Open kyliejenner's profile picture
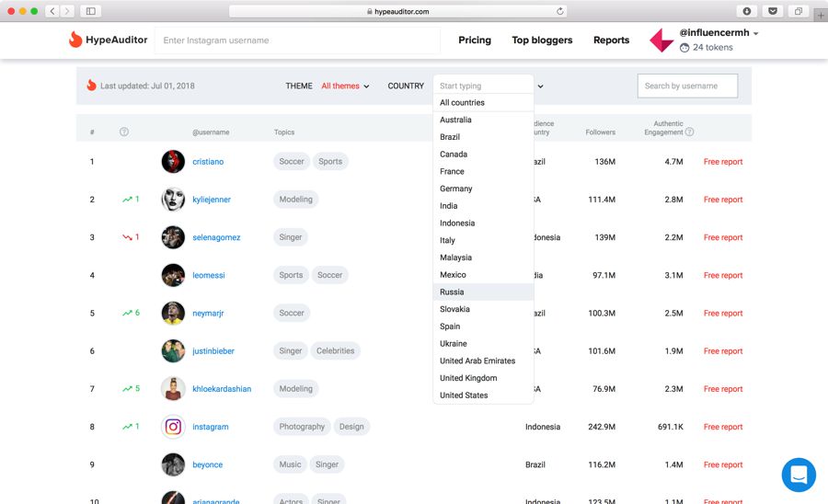The height and width of the screenshot is (504, 828). tap(173, 200)
